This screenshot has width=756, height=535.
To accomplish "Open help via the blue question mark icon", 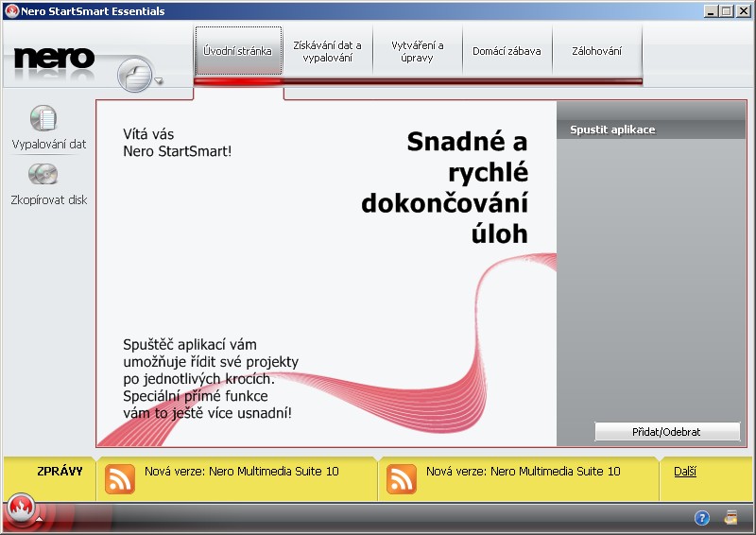I will 702,518.
